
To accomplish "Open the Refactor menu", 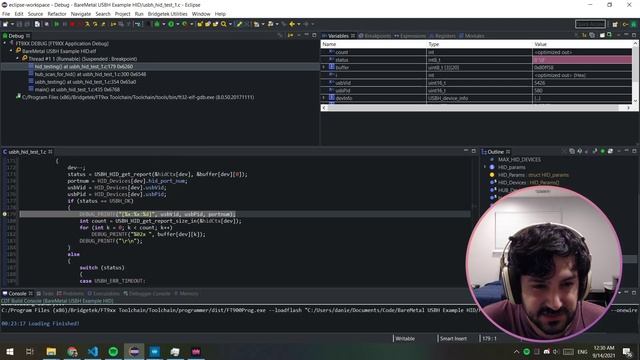I will coord(57,14).
